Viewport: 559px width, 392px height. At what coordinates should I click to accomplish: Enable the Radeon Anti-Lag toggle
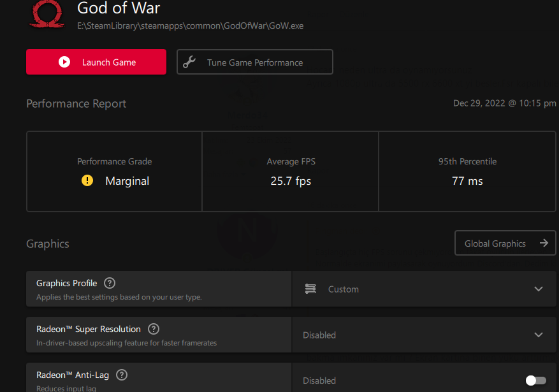point(535,381)
